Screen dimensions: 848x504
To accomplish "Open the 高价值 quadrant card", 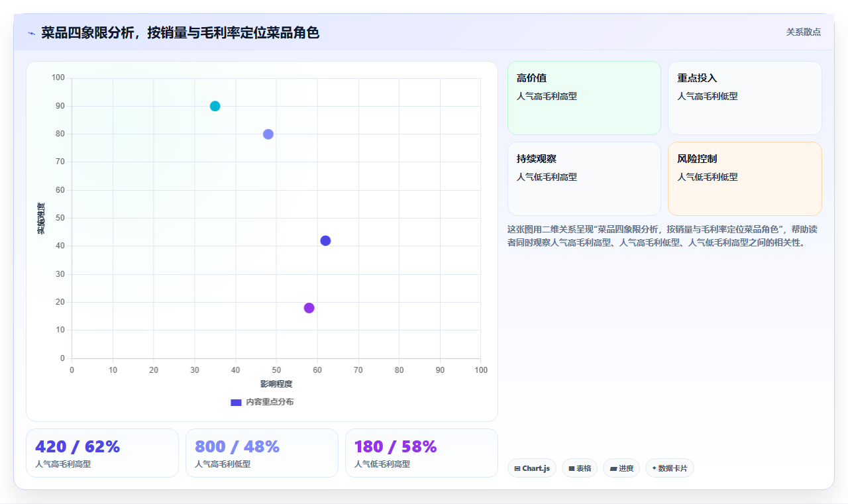I will click(584, 98).
